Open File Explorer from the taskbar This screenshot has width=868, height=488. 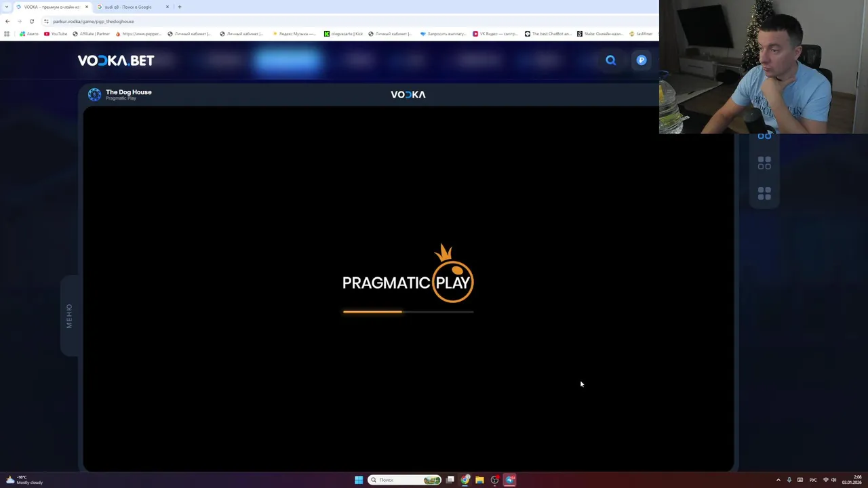click(x=479, y=480)
